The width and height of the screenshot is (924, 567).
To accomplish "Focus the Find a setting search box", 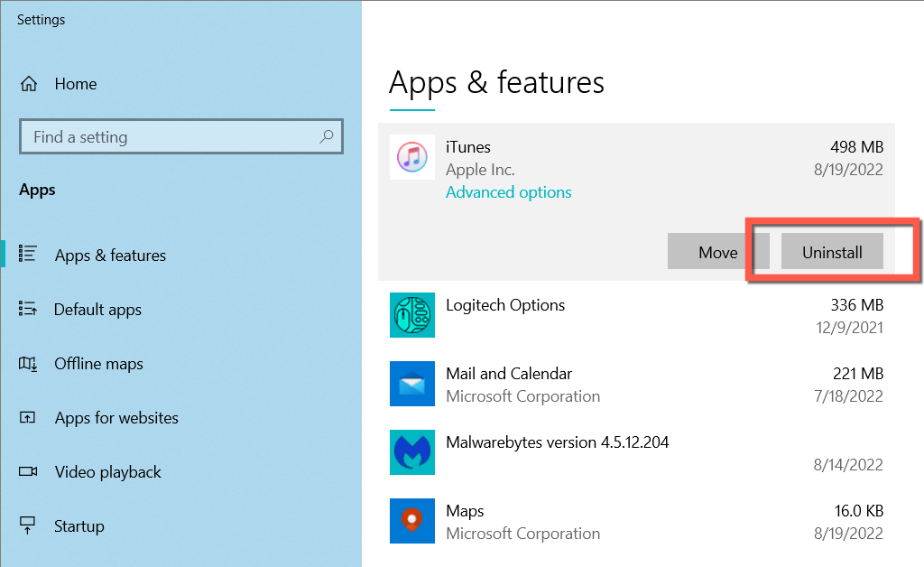I will point(171,137).
